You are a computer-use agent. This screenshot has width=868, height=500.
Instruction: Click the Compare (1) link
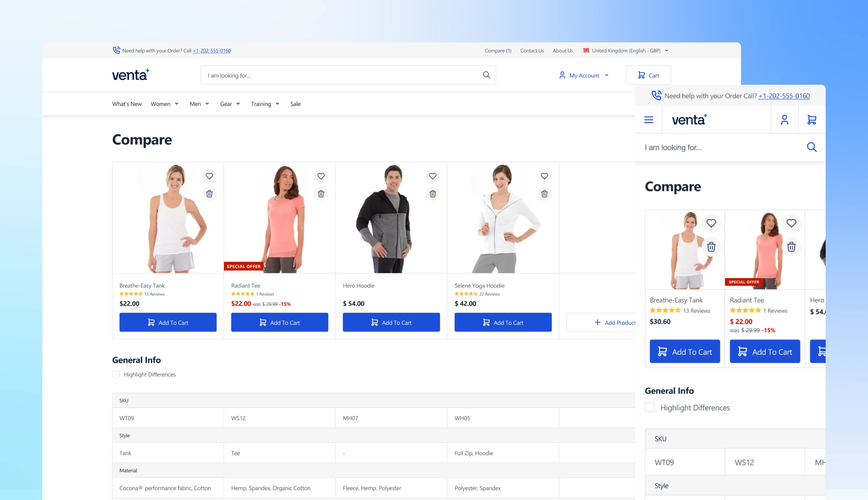498,51
